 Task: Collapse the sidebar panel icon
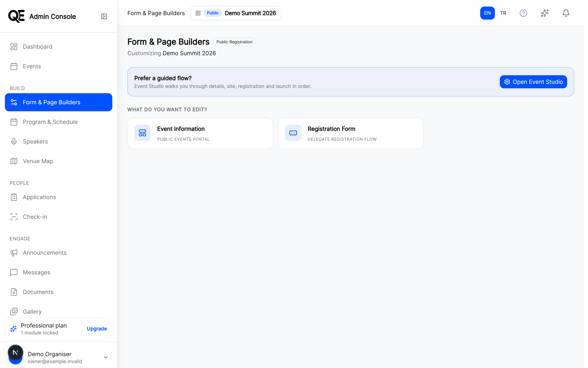[x=104, y=16]
